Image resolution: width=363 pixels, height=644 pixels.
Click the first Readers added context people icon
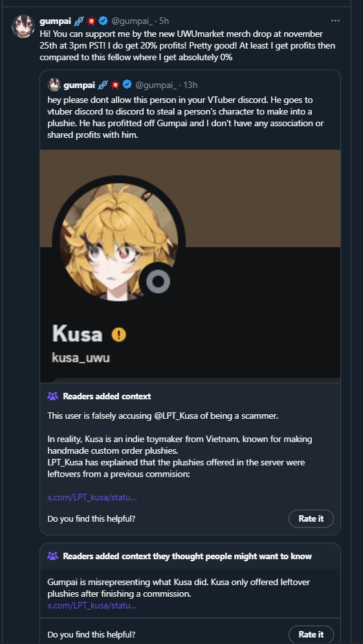click(x=53, y=396)
